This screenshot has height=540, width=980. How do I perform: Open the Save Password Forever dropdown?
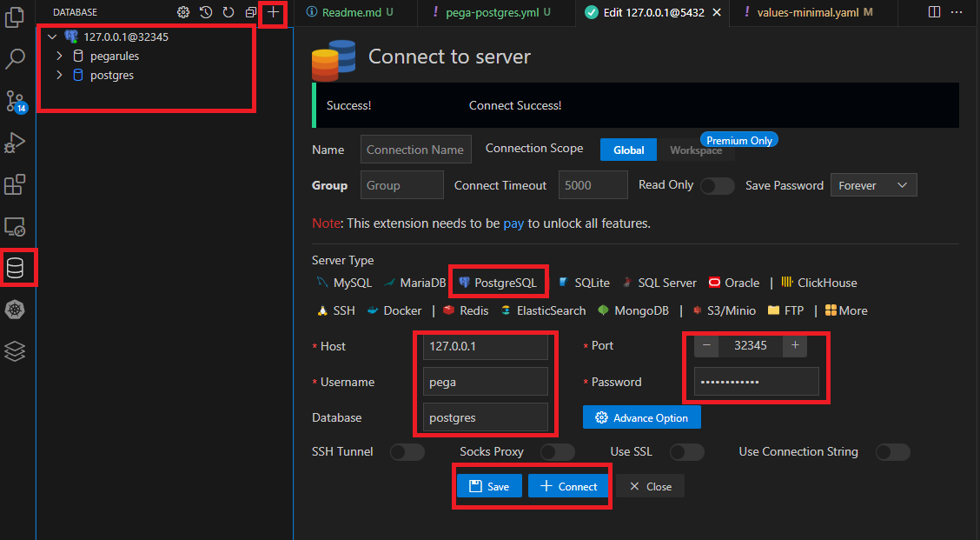pyautogui.click(x=873, y=185)
